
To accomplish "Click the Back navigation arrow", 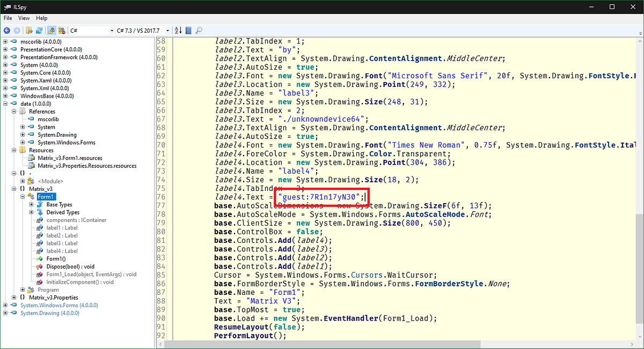I will click(x=7, y=30).
